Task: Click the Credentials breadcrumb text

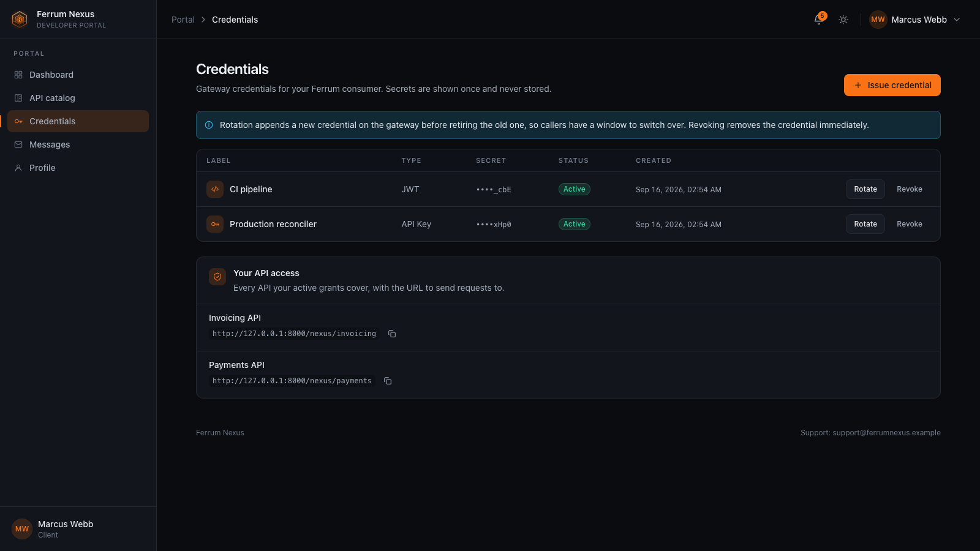Action: 235,20
